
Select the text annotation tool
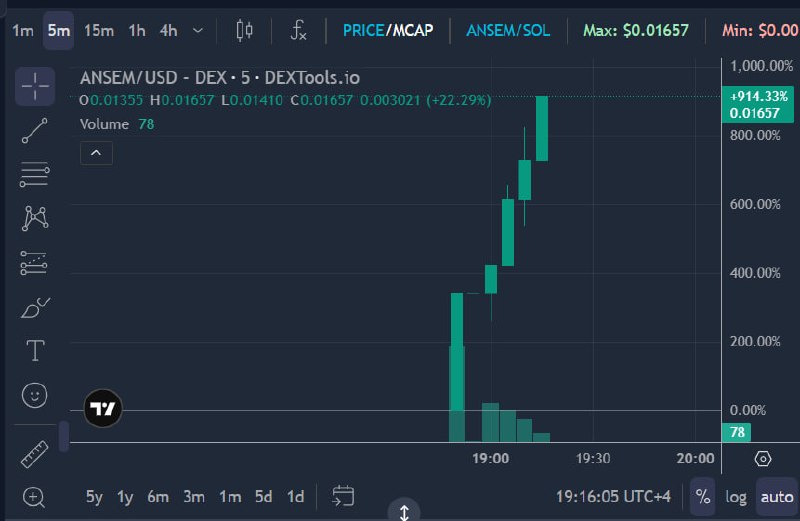pos(35,351)
